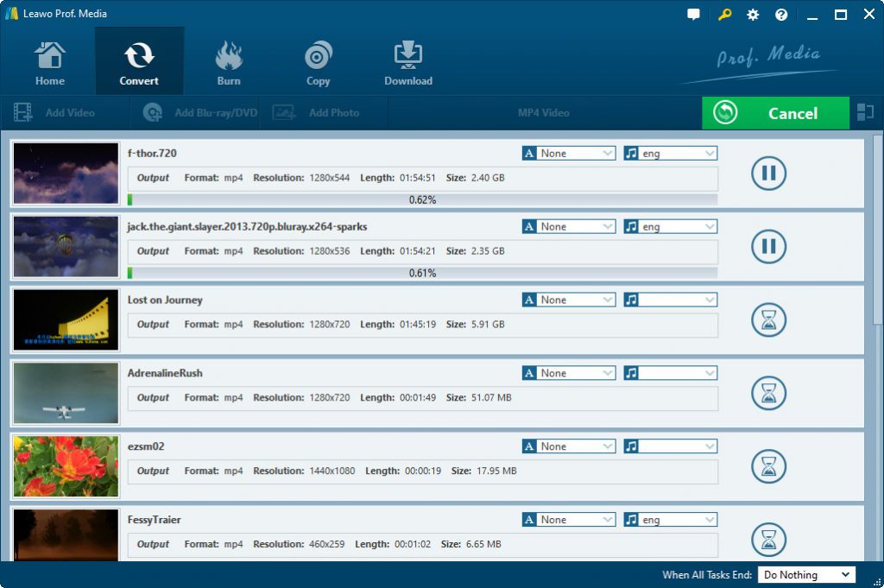This screenshot has height=588, width=884.
Task: Cancel the conversion with the green button
Action: coord(775,113)
